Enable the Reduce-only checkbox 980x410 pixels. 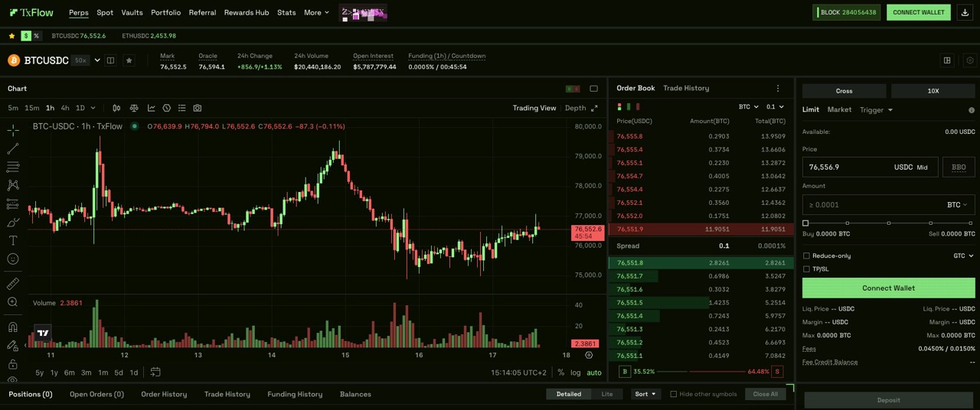pyautogui.click(x=806, y=255)
